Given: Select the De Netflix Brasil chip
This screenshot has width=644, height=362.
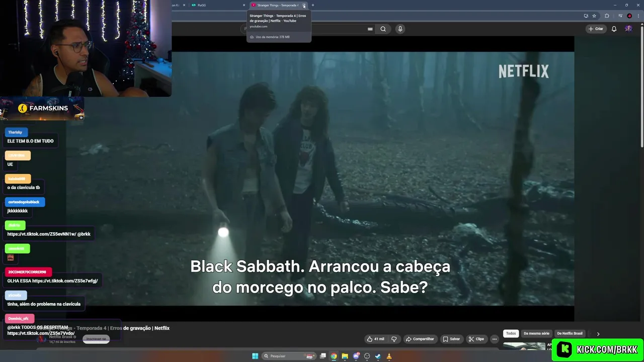Looking at the screenshot, I should coord(570,333).
